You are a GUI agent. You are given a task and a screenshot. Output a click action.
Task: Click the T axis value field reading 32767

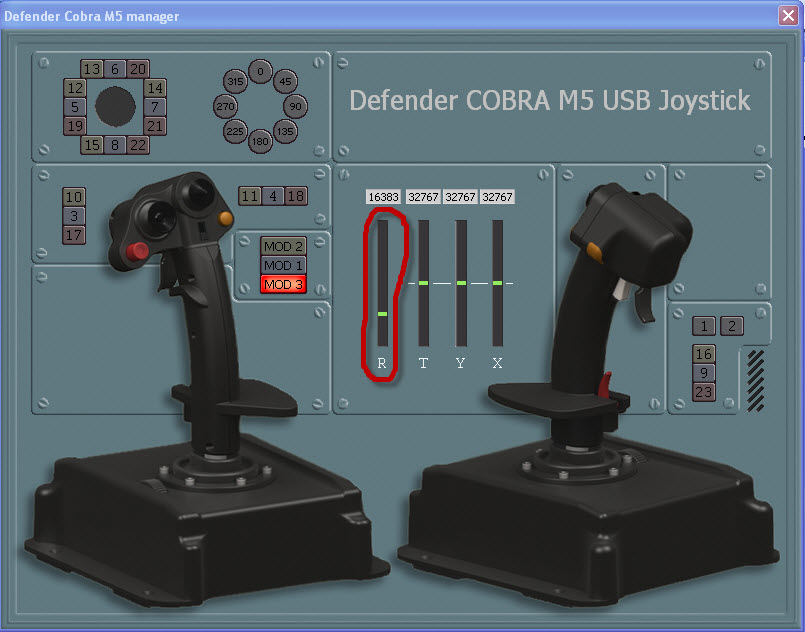point(424,197)
